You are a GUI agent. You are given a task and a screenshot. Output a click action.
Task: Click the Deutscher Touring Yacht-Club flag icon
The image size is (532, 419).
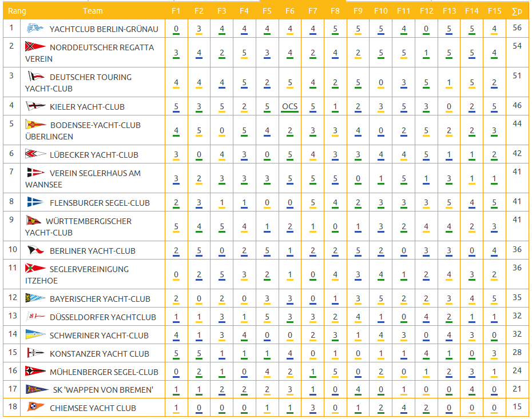pyautogui.click(x=36, y=76)
